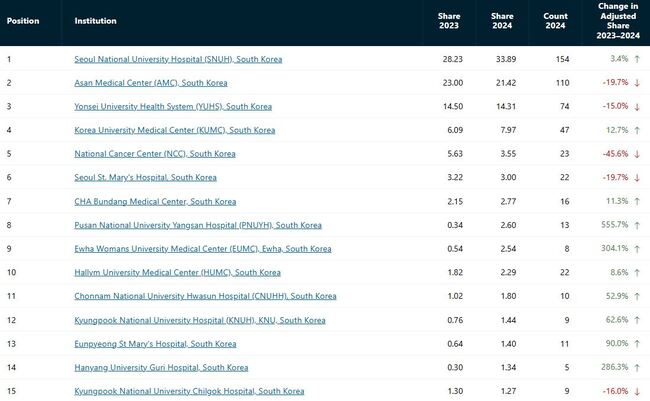Open Seoul St. Mary's Hospital link
The width and height of the screenshot is (650, 401).
click(x=146, y=177)
